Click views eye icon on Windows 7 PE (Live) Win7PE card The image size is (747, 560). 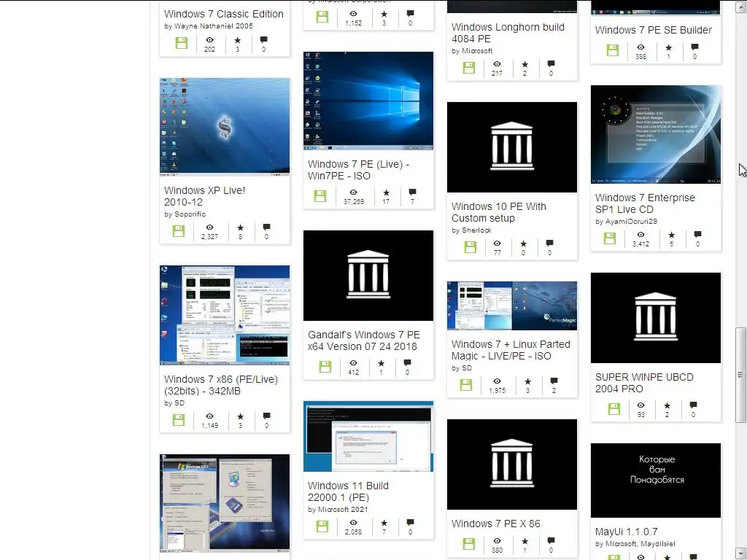[354, 192]
